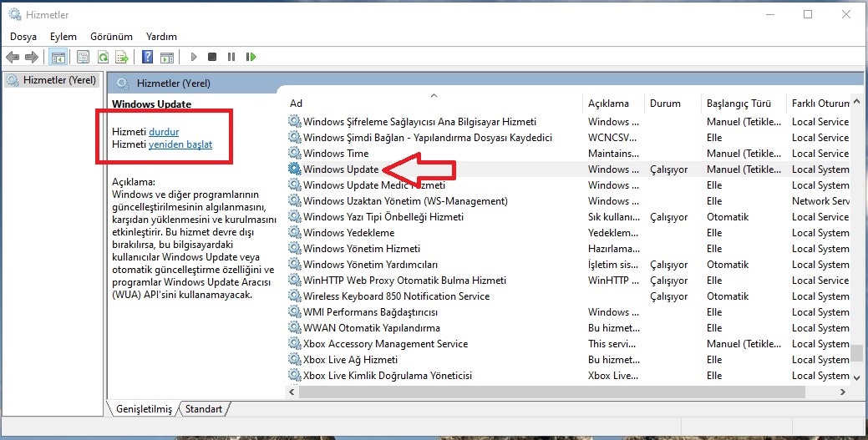Select Wireless Keyboard 850 Notification Service name
The height and width of the screenshot is (440, 868).
tap(396, 296)
